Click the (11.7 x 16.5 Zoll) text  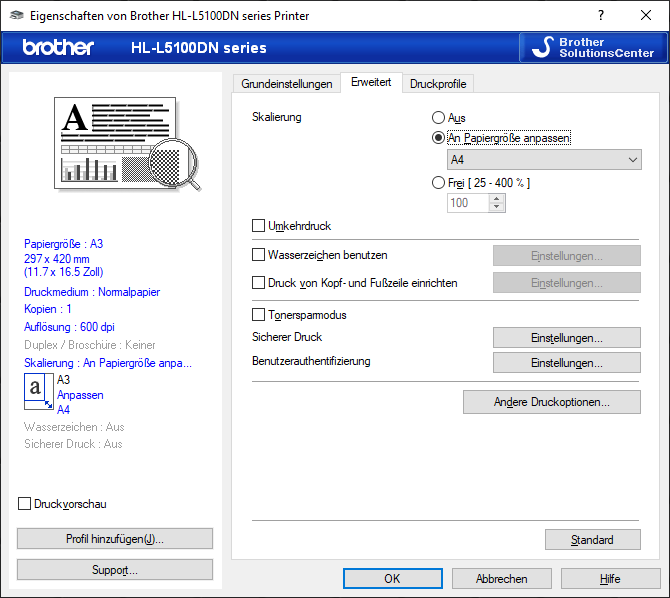pos(64,272)
